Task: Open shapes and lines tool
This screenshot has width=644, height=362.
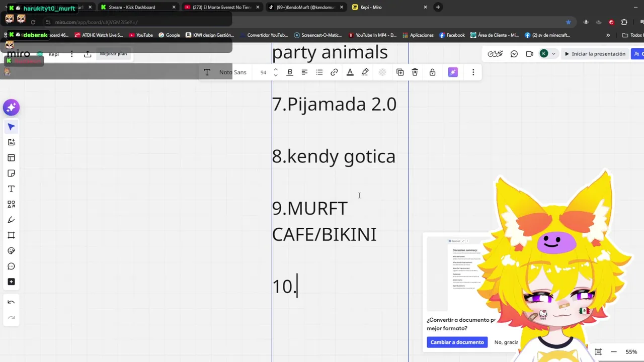Action: tap(11, 204)
